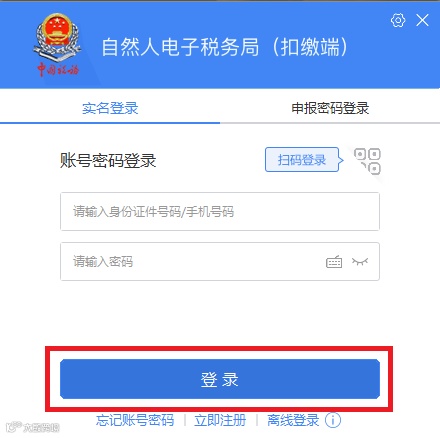
Task: Focus the ID number or phone number field
Action: click(x=220, y=211)
